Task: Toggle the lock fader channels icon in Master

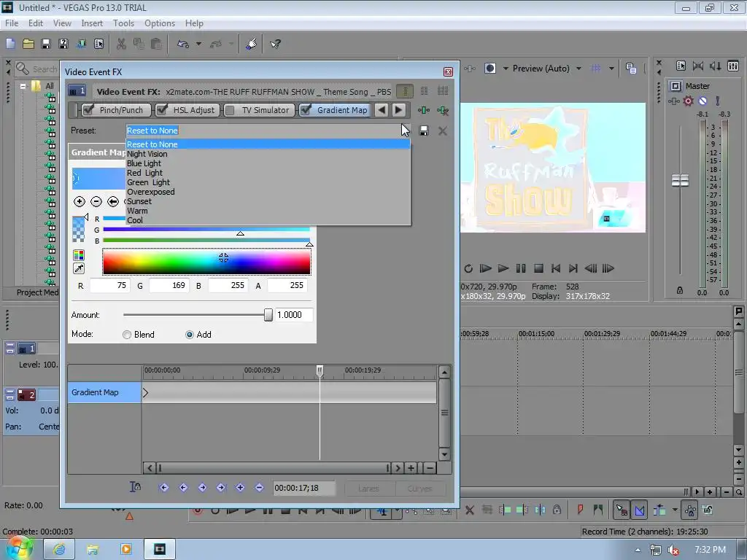Action: (x=680, y=290)
